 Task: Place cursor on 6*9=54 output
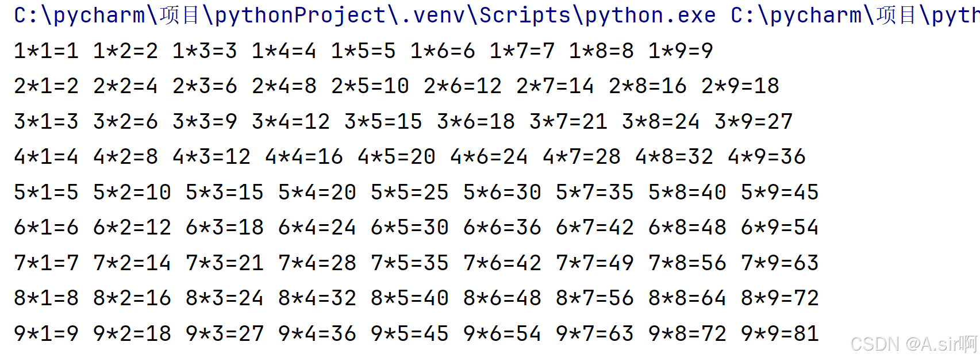pos(780,228)
